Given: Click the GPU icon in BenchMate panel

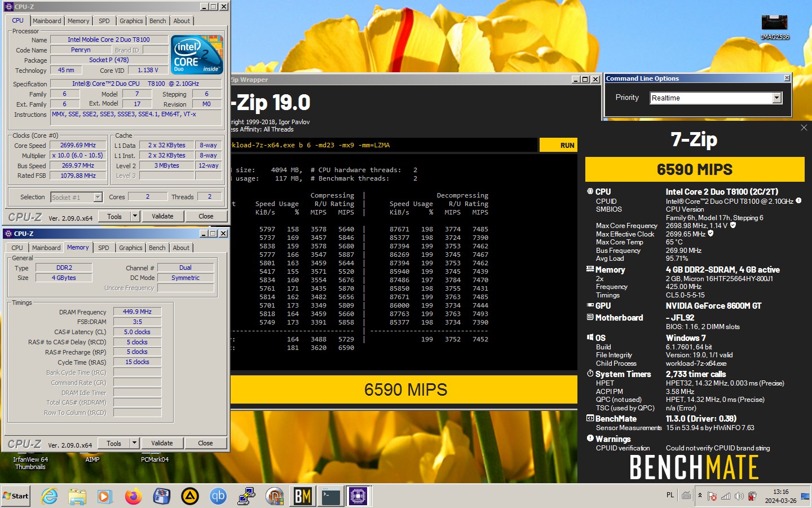Looking at the screenshot, I should (590, 305).
